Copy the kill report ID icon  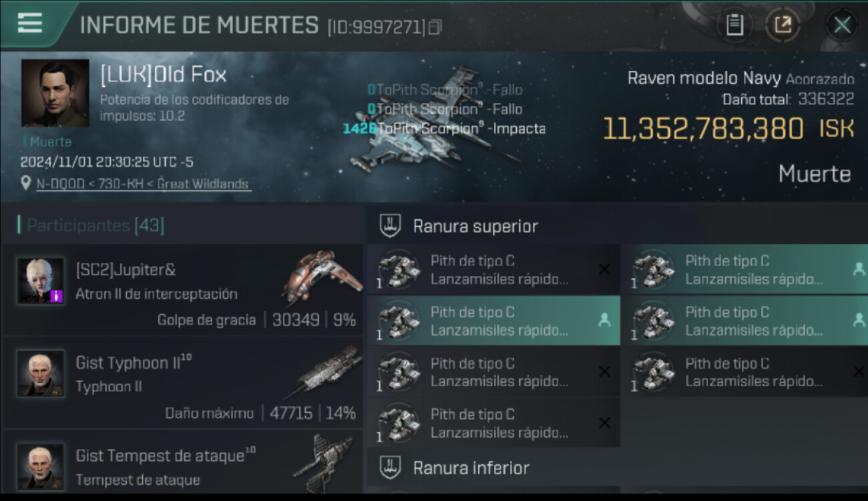coord(435,27)
